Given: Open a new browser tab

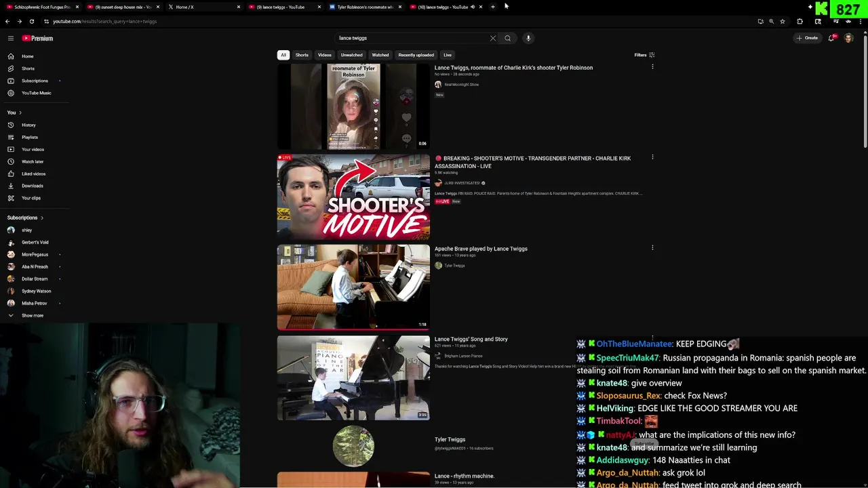Looking at the screenshot, I should pyautogui.click(x=493, y=7).
